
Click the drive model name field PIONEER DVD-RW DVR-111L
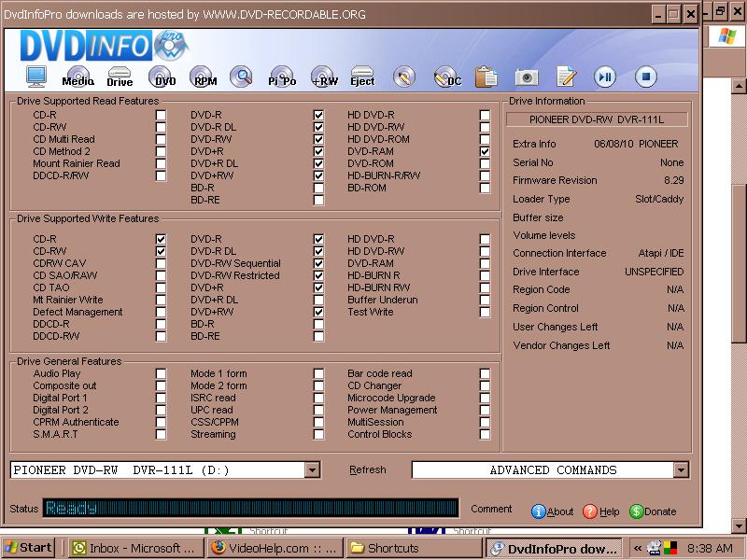pos(597,119)
